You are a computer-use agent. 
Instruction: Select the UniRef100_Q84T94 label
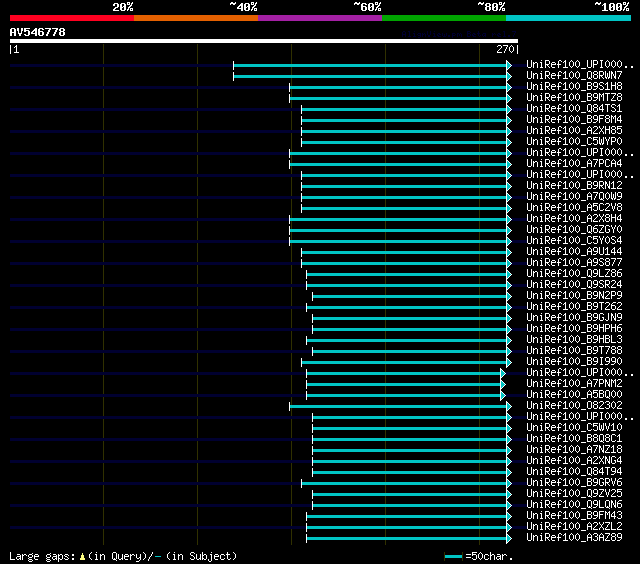point(574,472)
